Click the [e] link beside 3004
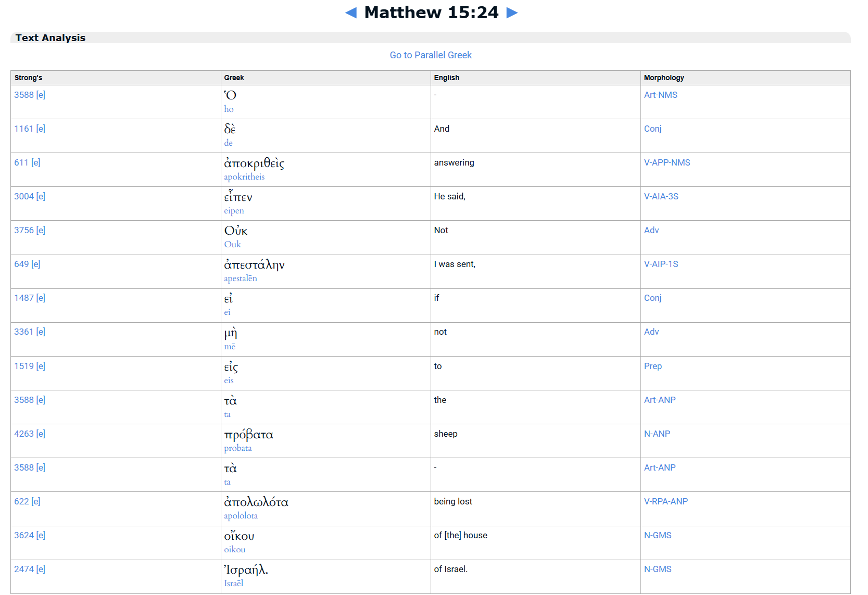This screenshot has width=868, height=595. click(41, 196)
